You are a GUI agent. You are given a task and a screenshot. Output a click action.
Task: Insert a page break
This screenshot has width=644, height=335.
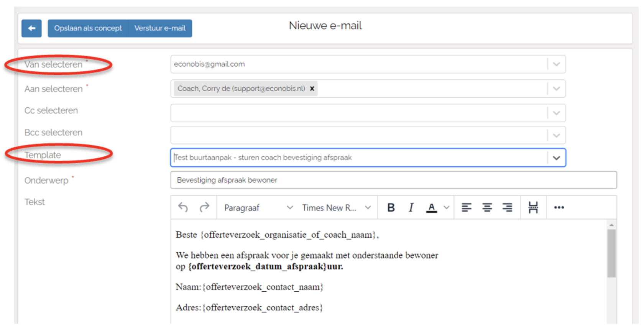533,207
